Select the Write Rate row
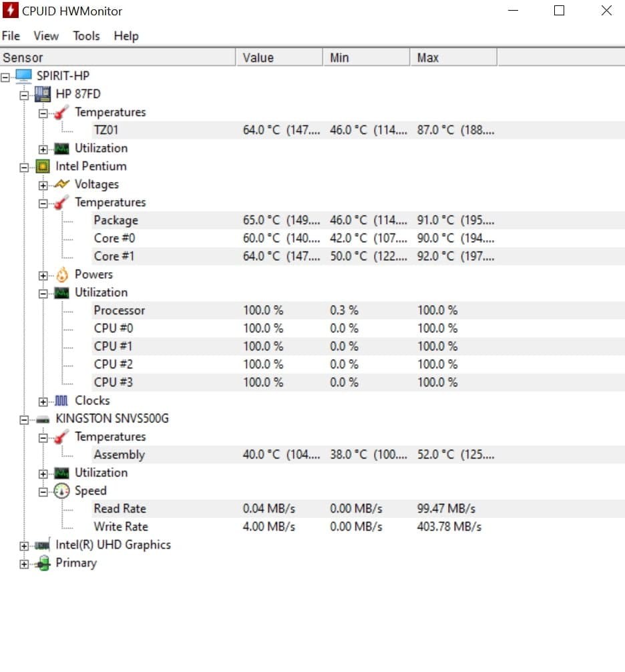 click(359, 527)
